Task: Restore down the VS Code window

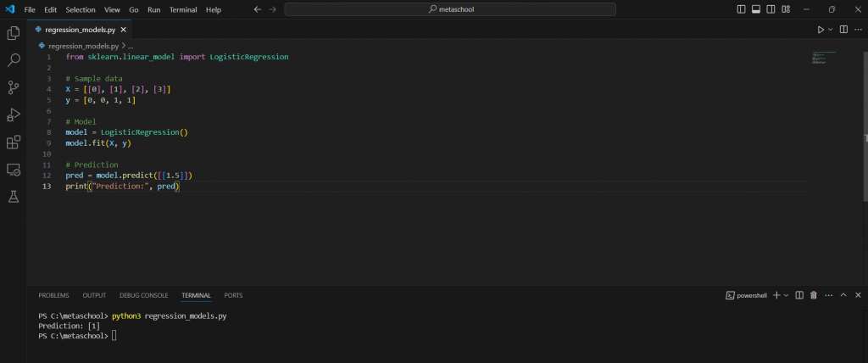Action: click(x=832, y=9)
